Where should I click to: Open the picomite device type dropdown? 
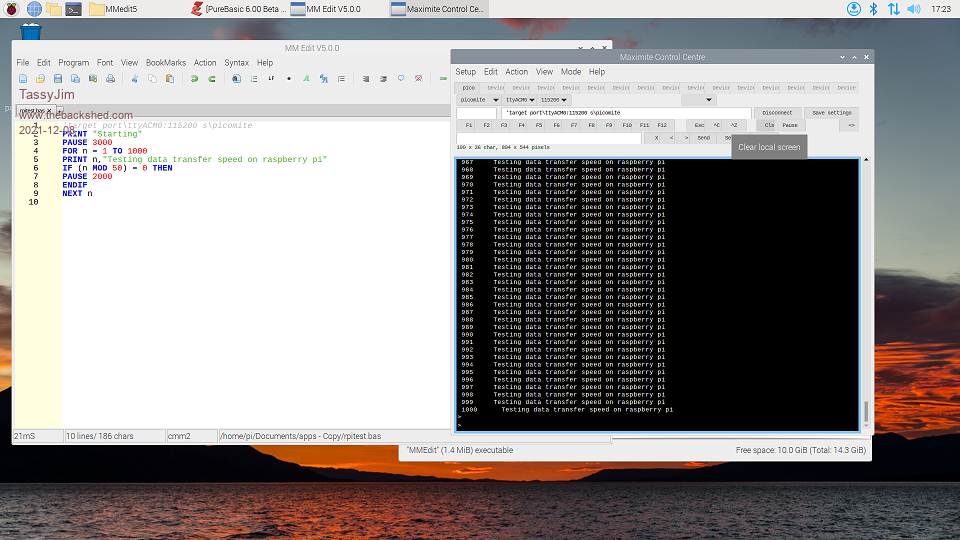coord(477,100)
